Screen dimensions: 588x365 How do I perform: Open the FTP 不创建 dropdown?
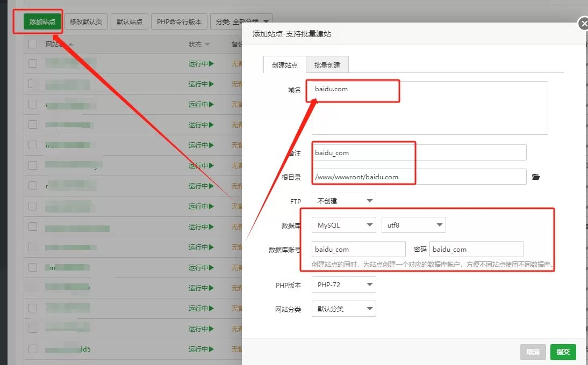point(343,201)
